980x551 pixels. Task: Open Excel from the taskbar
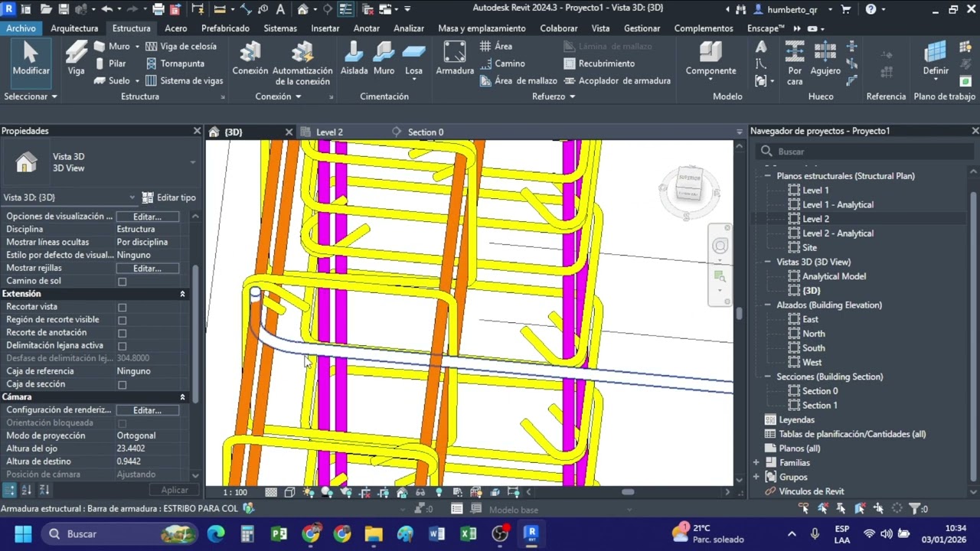click(468, 533)
